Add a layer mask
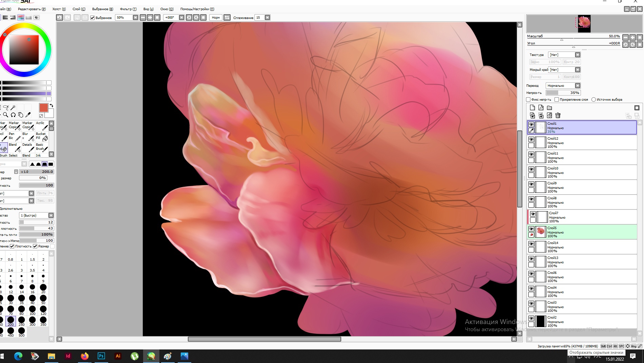 [637, 108]
